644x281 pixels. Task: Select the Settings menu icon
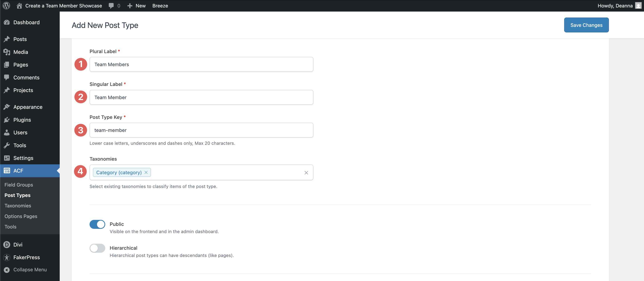(x=7, y=158)
